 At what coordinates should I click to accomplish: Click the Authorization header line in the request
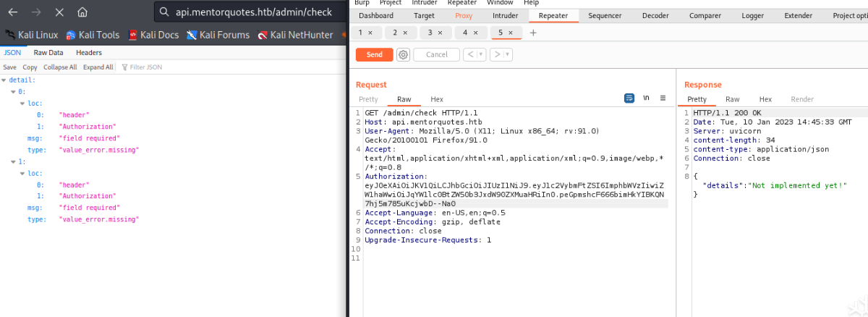[x=396, y=176]
